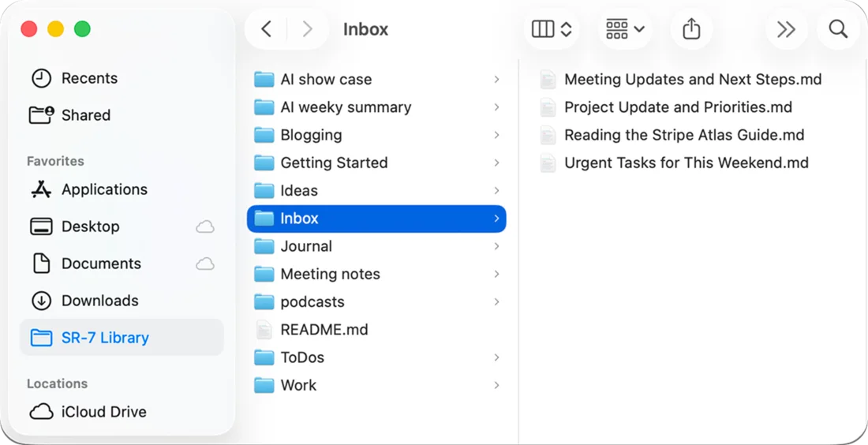Go back with the left chevron button
This screenshot has width=868, height=445.
click(x=266, y=28)
